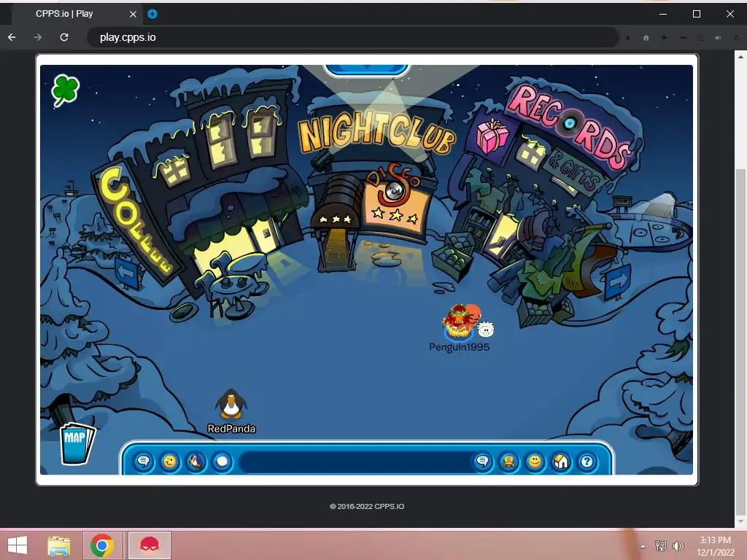
Task: Open the system volume tray icon
Action: 678,545
